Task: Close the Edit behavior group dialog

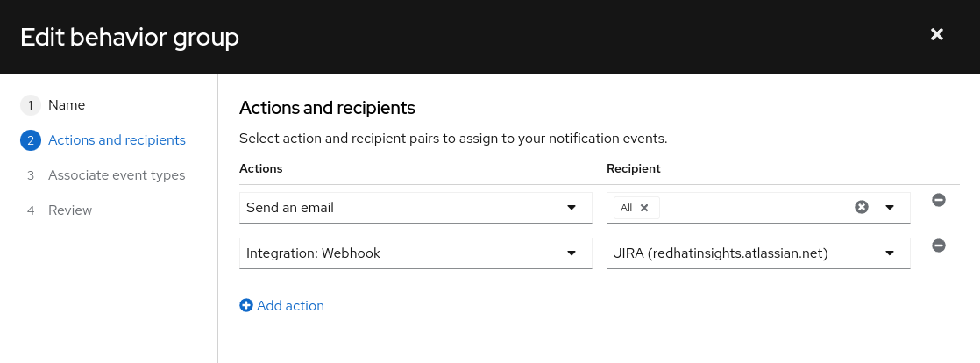Action: pyautogui.click(x=936, y=34)
